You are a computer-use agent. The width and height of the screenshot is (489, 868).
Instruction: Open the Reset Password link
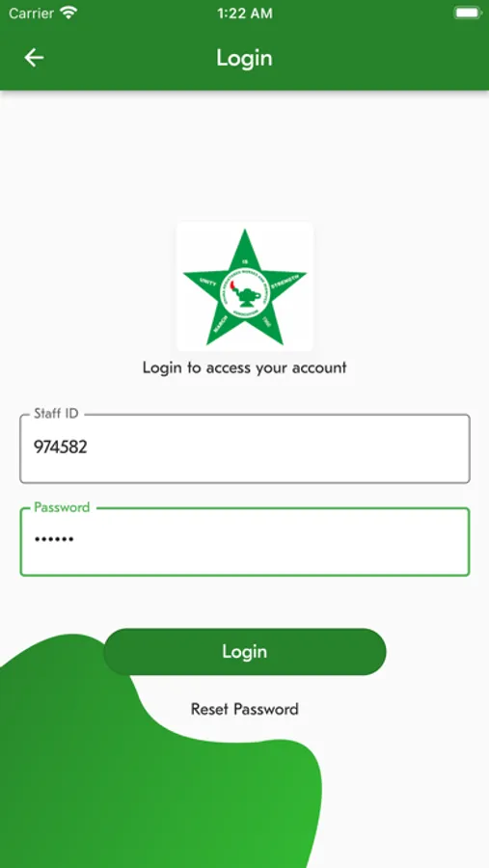pos(245,709)
